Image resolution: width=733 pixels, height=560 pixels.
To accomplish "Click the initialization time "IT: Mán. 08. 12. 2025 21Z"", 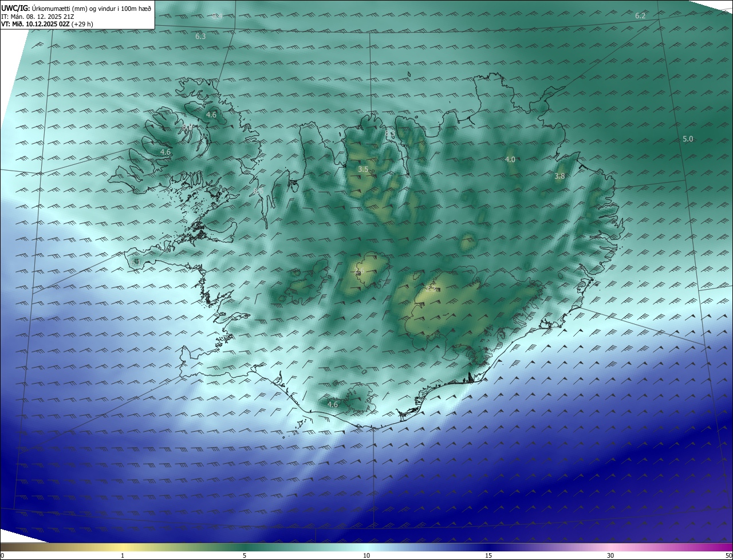I will [x=37, y=17].
